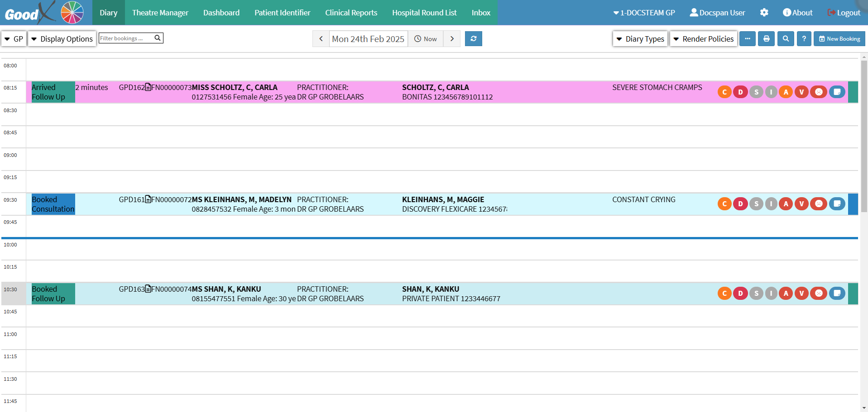Click the refresh diary icon
The image size is (868, 412).
(x=473, y=39)
